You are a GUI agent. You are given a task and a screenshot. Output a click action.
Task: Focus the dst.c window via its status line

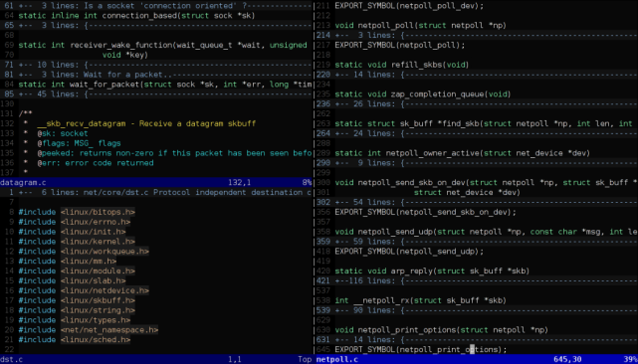coord(156,360)
